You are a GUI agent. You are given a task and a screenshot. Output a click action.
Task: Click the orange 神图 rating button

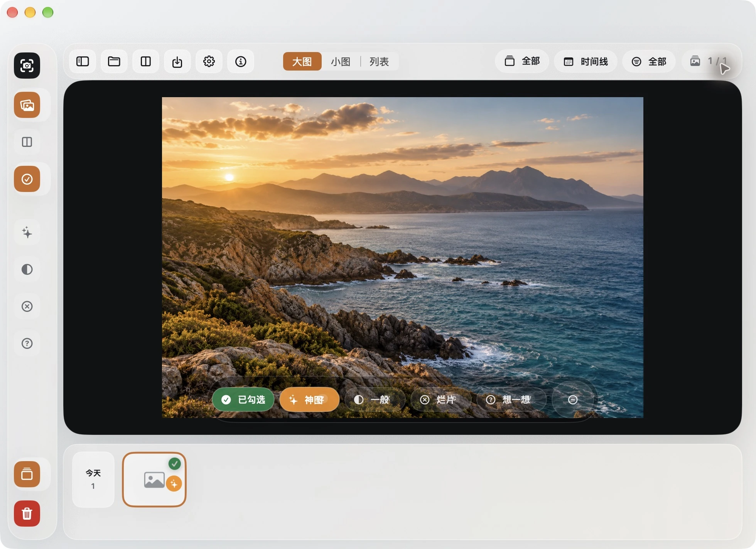point(309,399)
